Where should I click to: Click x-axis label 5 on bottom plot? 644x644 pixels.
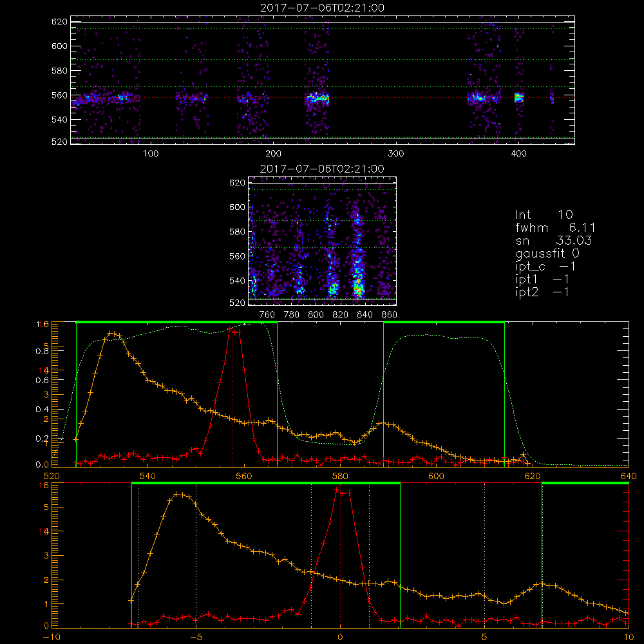click(485, 638)
